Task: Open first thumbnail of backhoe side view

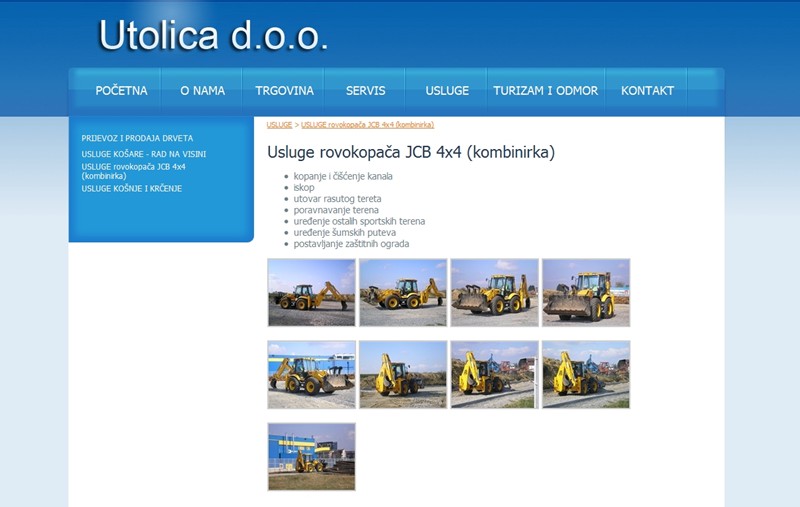Action: [311, 292]
